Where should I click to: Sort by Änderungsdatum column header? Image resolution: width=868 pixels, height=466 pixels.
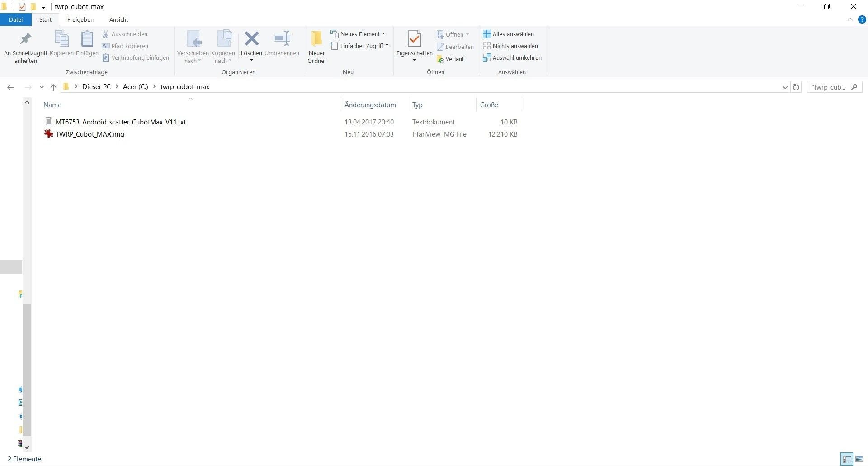pos(370,105)
